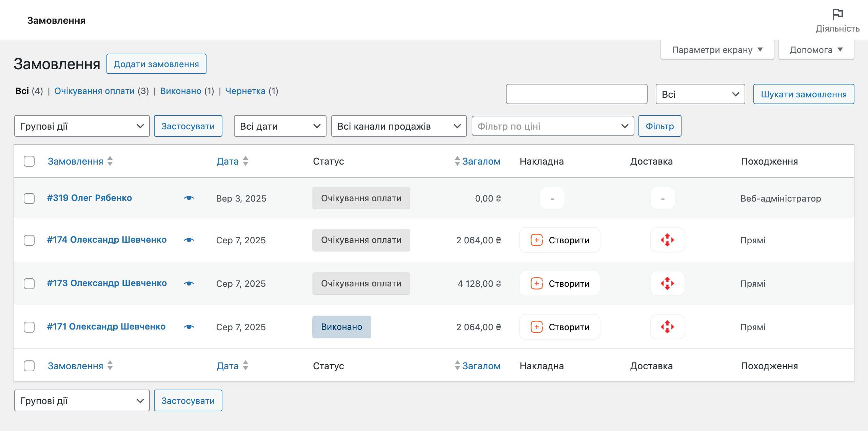Open delivery icon for order #173
Image resolution: width=868 pixels, height=431 pixels.
point(667,283)
